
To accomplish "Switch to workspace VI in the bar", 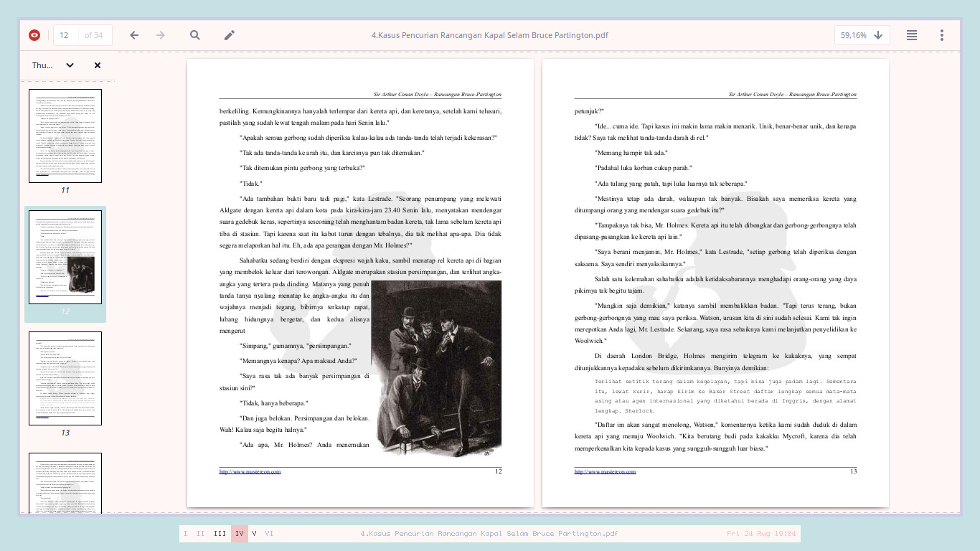I will [269, 534].
